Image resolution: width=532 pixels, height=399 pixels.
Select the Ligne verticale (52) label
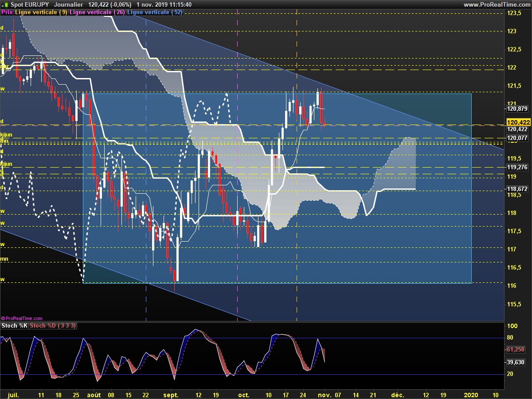(155, 12)
